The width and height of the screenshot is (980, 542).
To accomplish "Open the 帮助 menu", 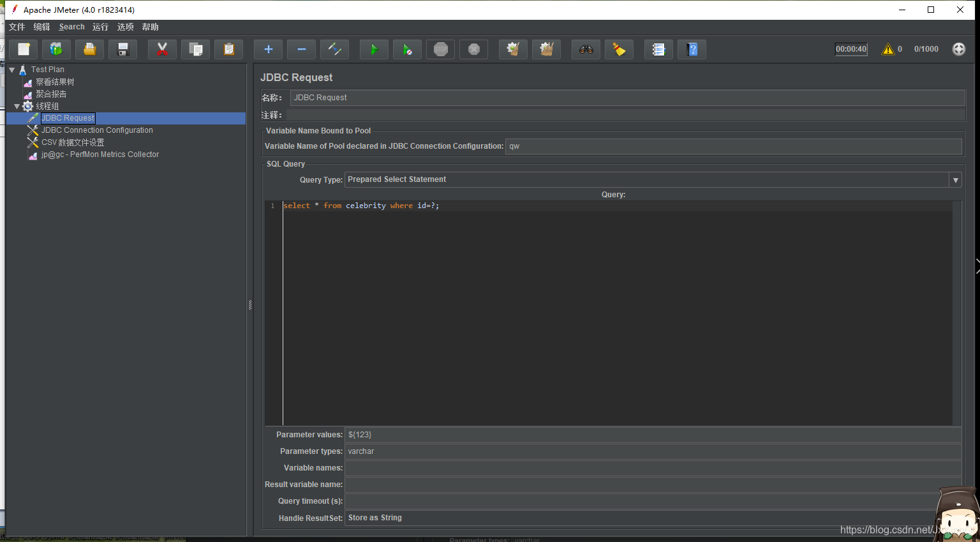I will tap(151, 27).
